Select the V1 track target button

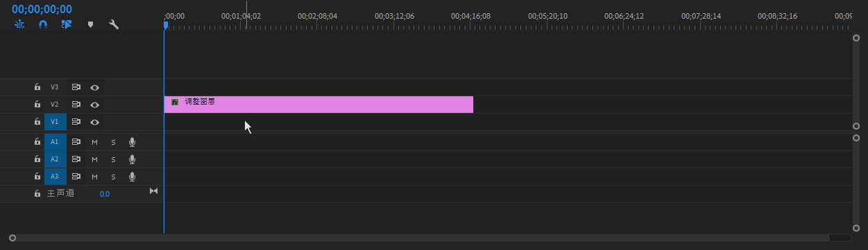pos(56,122)
